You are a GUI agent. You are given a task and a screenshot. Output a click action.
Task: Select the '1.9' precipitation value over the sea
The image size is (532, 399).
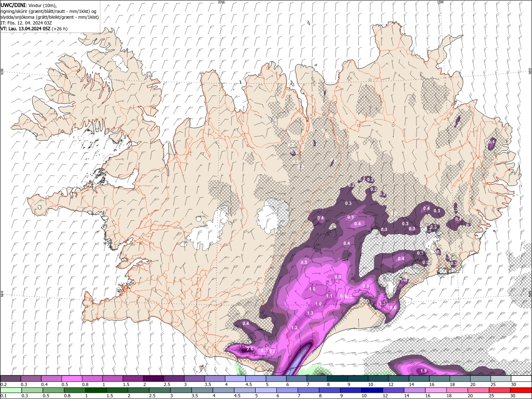[424, 371]
